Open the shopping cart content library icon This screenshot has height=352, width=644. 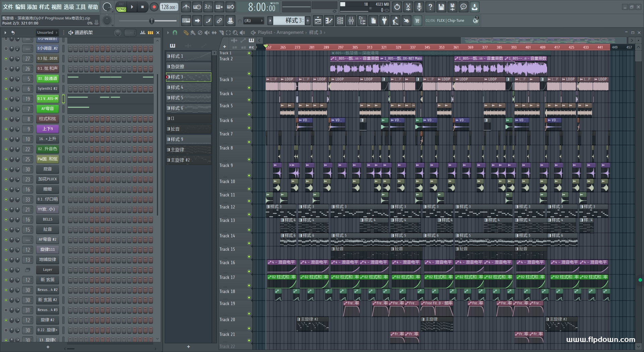[x=418, y=21]
